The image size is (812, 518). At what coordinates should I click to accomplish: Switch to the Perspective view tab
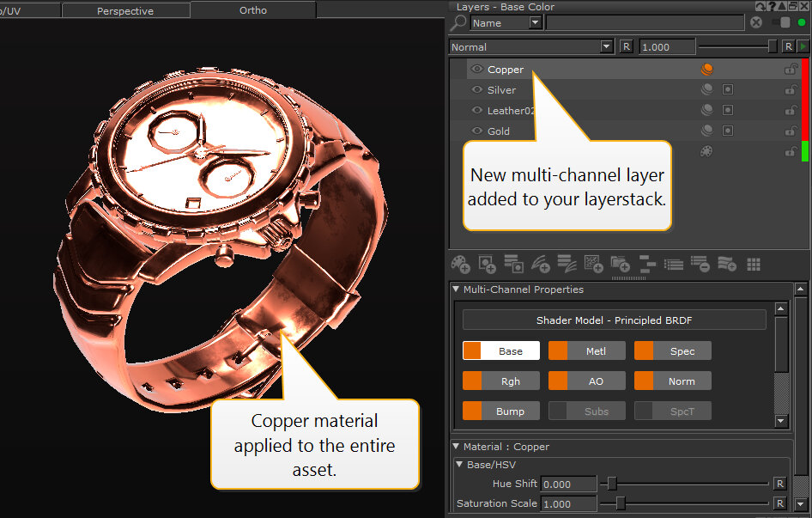125,11
